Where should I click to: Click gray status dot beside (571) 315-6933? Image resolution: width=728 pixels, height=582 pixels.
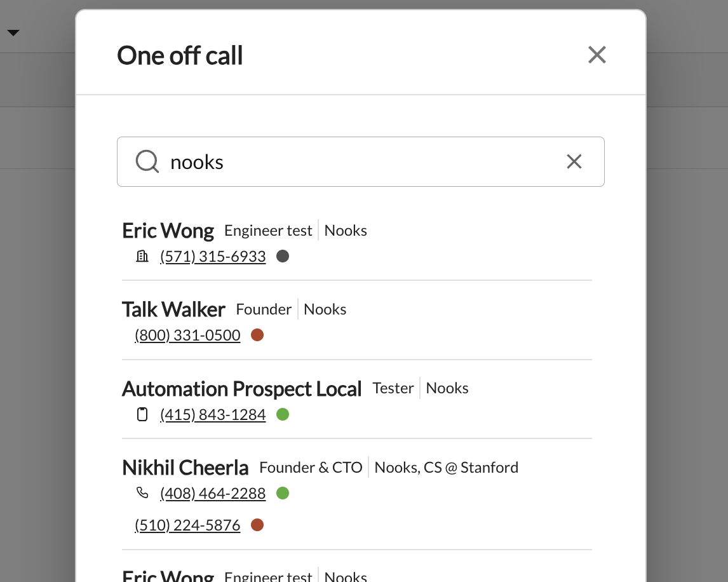point(283,256)
